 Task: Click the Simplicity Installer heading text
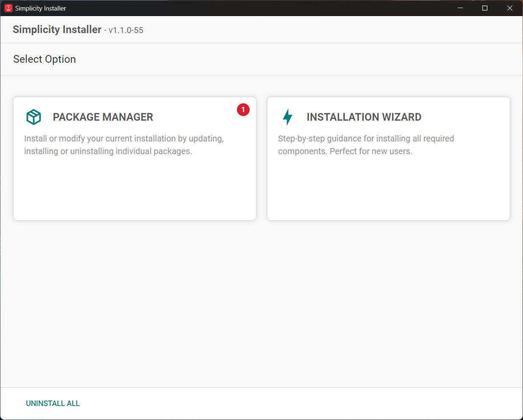pyautogui.click(x=57, y=29)
